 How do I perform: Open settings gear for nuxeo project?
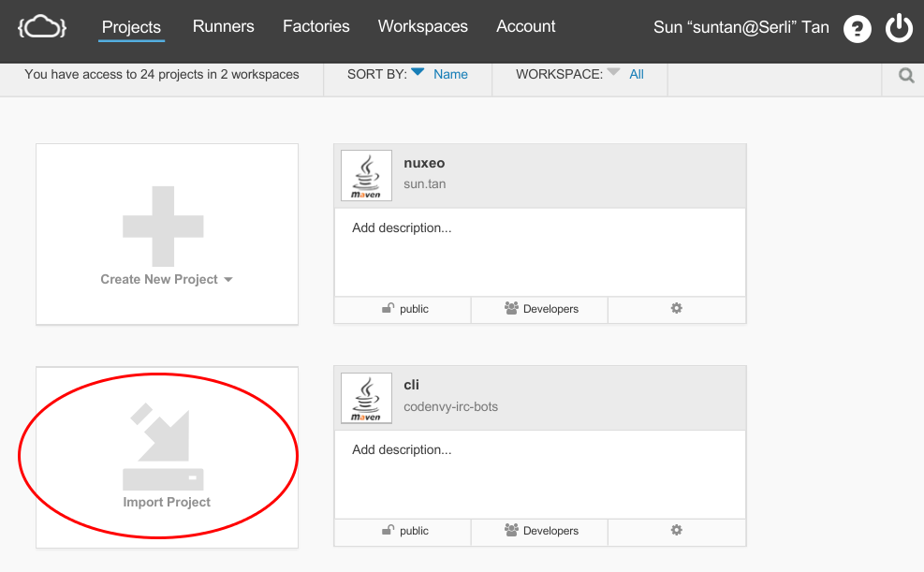(677, 308)
